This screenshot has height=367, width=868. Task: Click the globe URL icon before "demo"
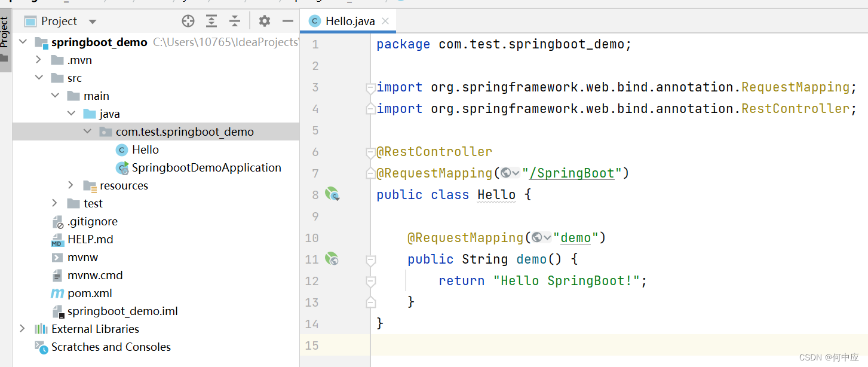538,238
